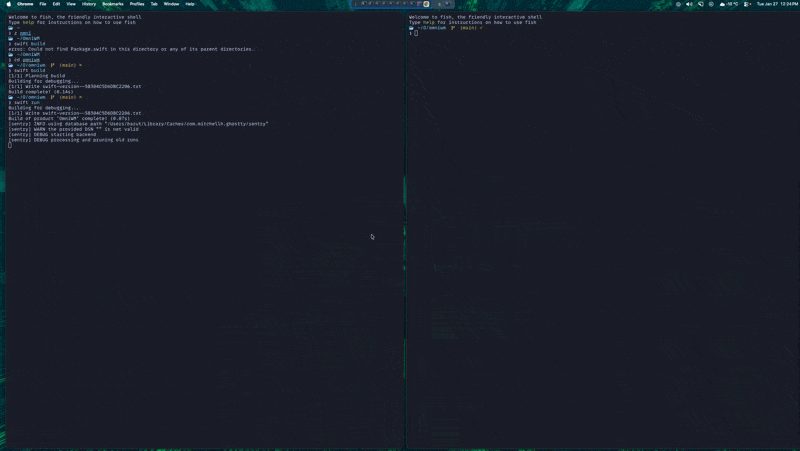The image size is (800, 451).
Task: Click '[1/1] Planning build' line
Action: (37, 76)
